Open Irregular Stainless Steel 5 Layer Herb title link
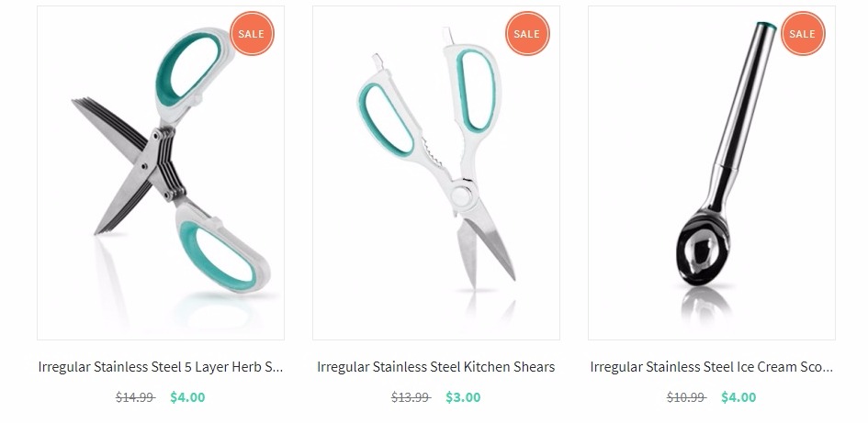Image resolution: width=868 pixels, height=423 pixels. coord(161,367)
